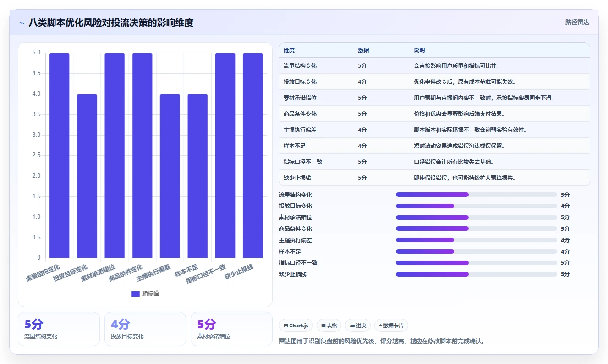Click the 流量结构变化 bar in chart
Viewport: 608px width, 364px height.
(60, 155)
